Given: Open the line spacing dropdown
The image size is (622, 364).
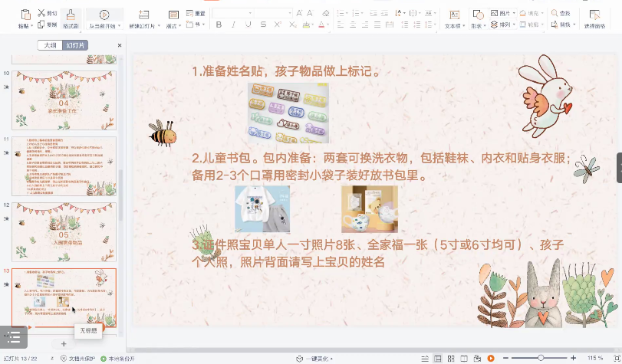Looking at the screenshot, I should pos(430,25).
